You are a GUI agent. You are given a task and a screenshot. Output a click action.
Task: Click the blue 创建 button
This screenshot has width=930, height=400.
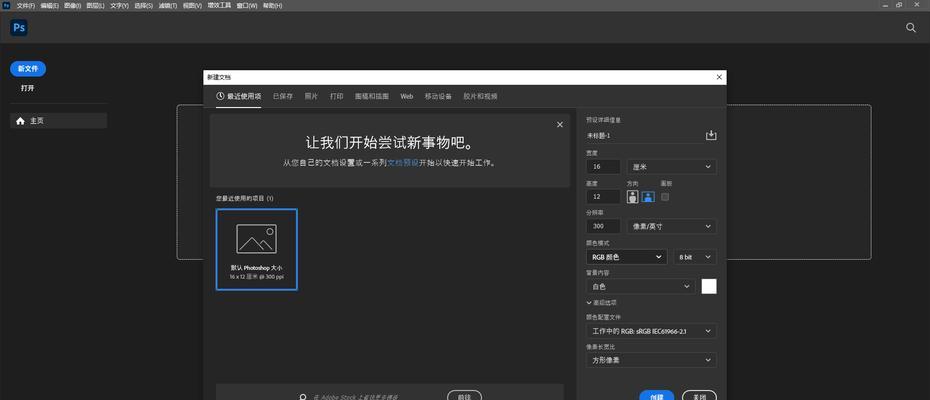click(657, 395)
